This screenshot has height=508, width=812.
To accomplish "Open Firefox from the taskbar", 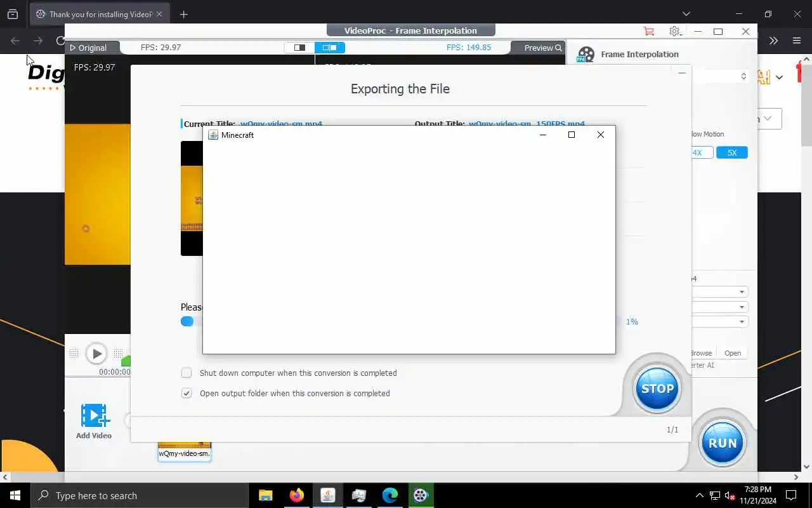I will [x=296, y=495].
